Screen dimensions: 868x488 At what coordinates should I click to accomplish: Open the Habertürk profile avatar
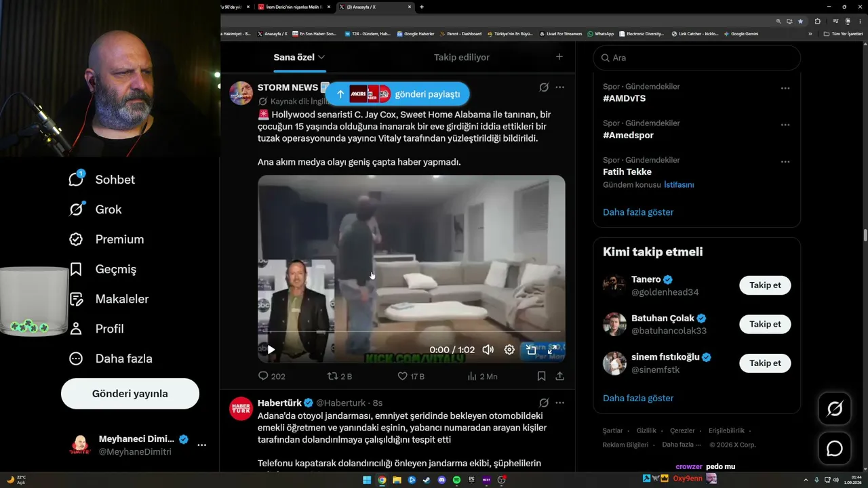pos(241,409)
